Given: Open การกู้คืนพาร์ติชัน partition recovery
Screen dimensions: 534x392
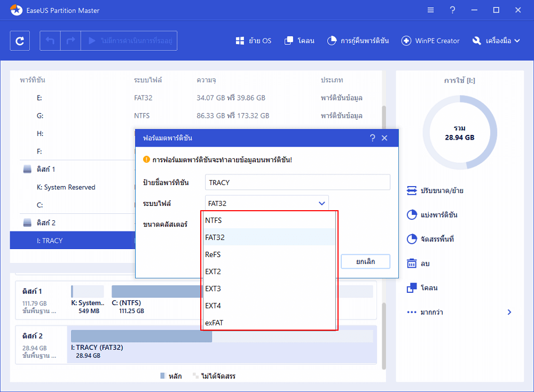Looking at the screenshot, I should pos(358,41).
